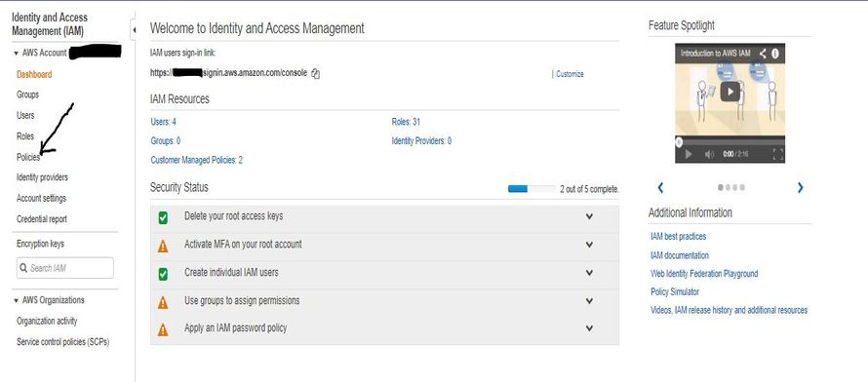Open Encryption keys in the sidebar

click(40, 244)
